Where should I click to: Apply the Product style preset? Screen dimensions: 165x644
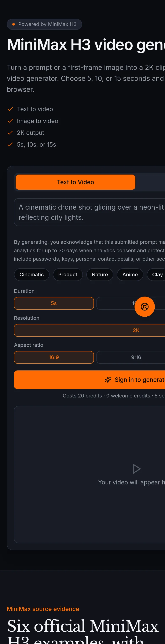point(68,274)
